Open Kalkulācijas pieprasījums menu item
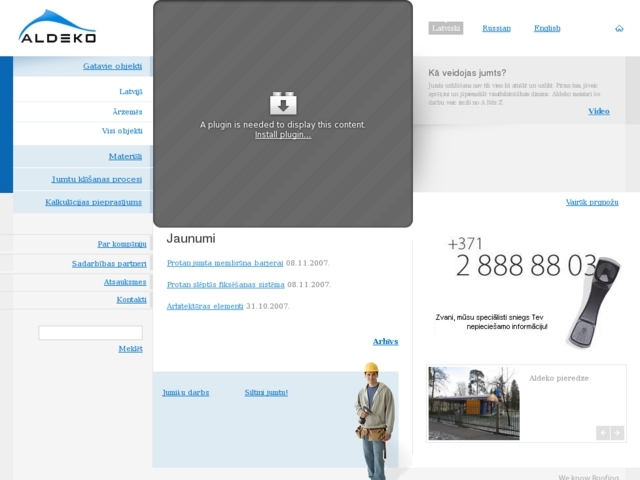The width and height of the screenshot is (640, 480). (x=93, y=202)
